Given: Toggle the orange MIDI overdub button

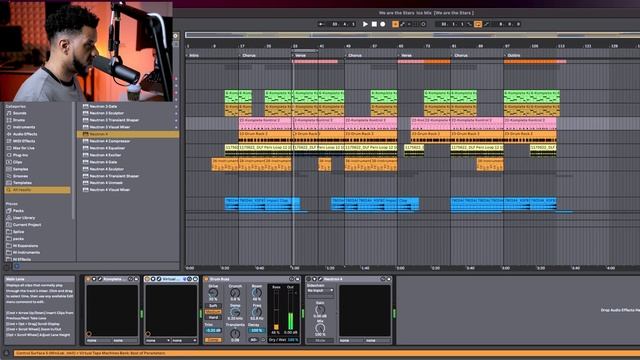Looking at the screenshot, I should tap(395, 24).
